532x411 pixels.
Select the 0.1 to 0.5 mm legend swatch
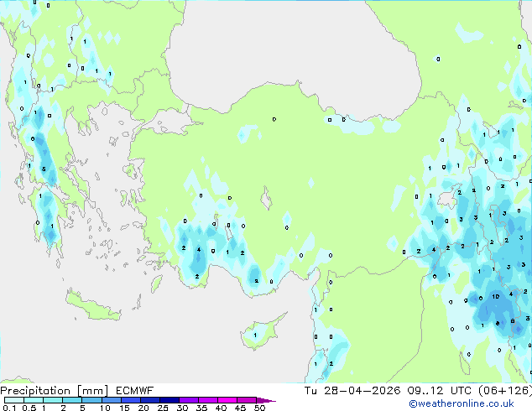(x=14, y=400)
